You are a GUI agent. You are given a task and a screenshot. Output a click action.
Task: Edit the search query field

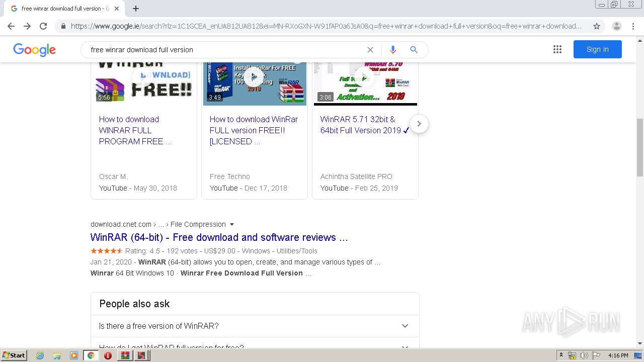coord(226,50)
